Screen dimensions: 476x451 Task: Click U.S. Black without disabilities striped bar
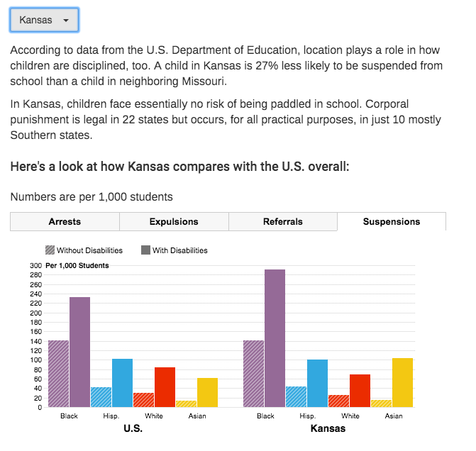(x=58, y=374)
